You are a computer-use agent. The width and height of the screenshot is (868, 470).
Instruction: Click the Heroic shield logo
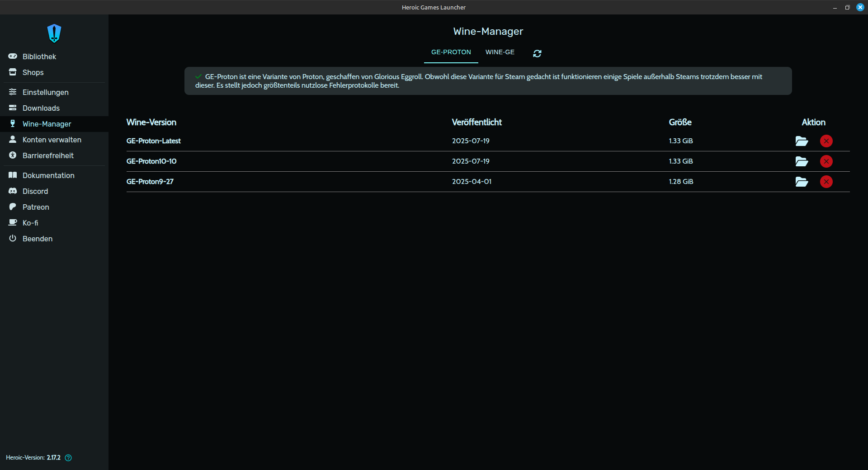54,33
